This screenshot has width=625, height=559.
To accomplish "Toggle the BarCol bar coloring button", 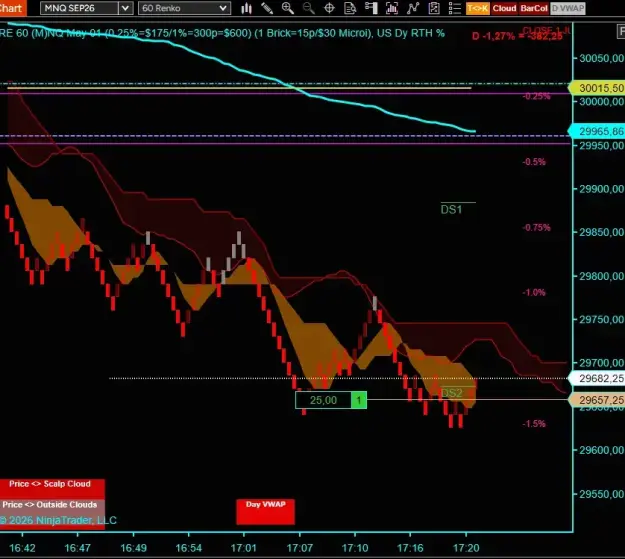I will 534,8.
